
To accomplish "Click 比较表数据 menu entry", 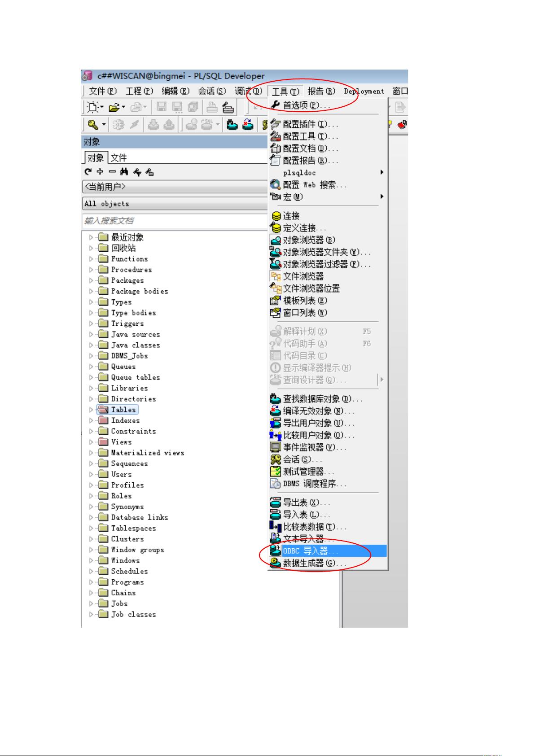I will coord(328,527).
